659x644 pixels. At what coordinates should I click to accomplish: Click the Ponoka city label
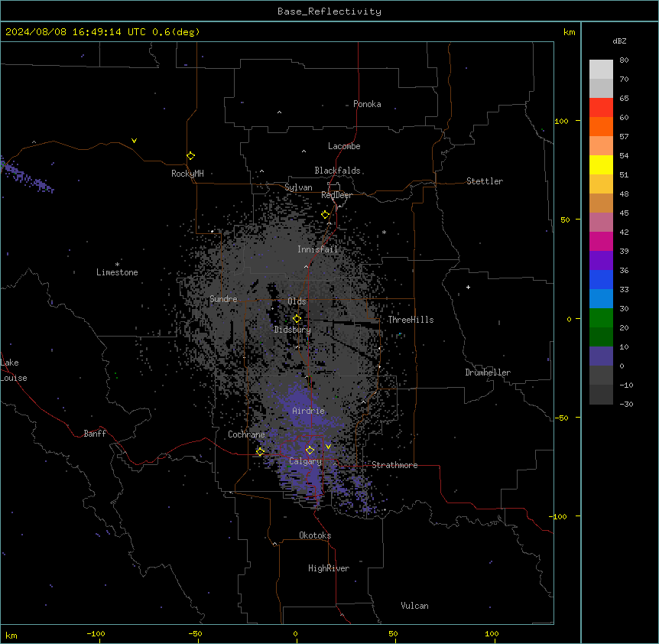click(x=367, y=104)
